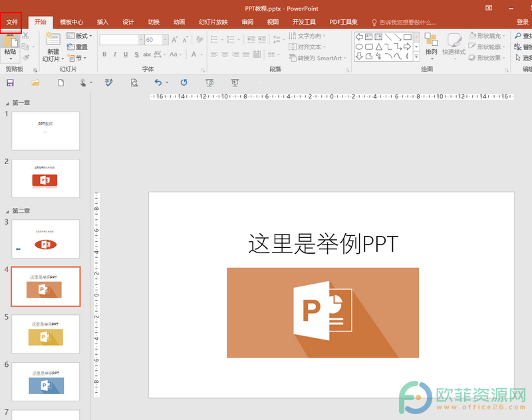The image size is (532, 420).
Task: Open the font name dropdown
Action: [x=141, y=40]
